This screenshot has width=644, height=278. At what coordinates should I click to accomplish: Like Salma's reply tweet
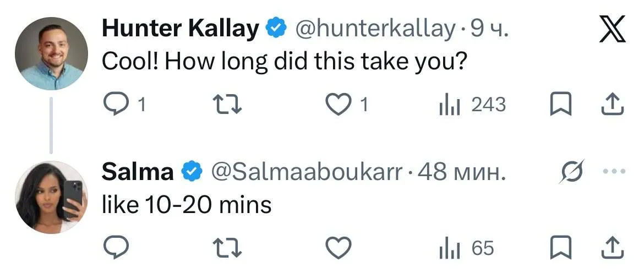point(339,248)
